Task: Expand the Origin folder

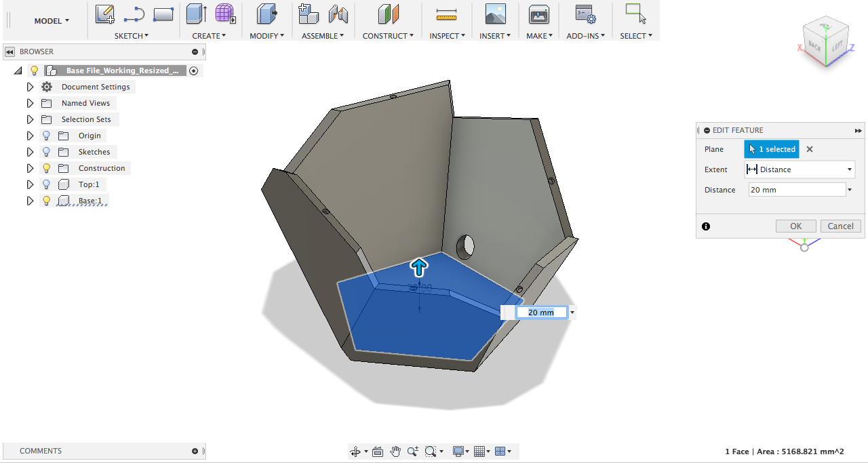Action: click(x=30, y=136)
